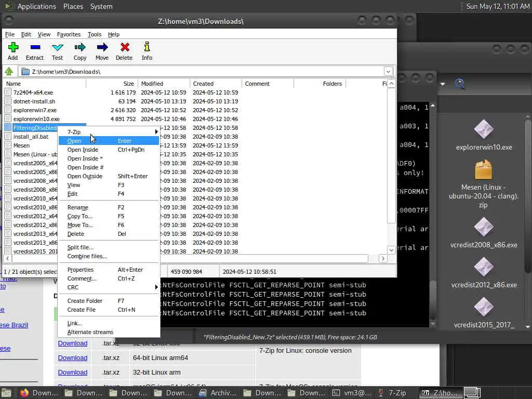Click the address bar path field

click(x=202, y=72)
